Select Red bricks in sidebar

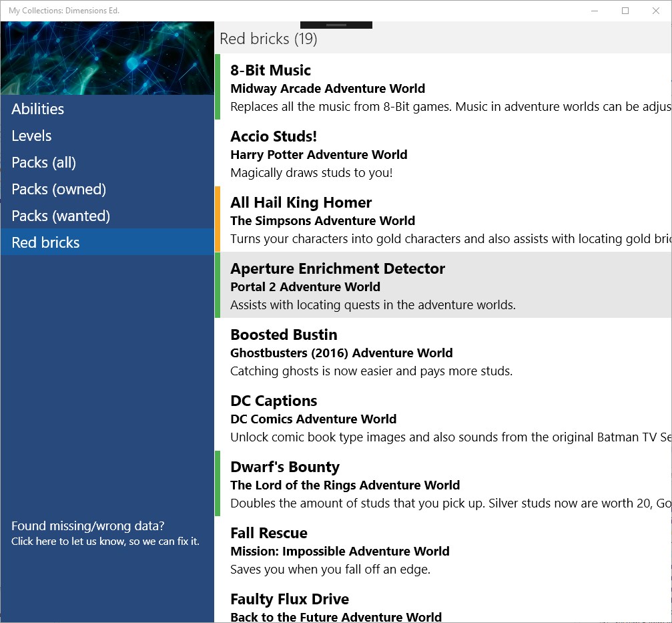107,242
